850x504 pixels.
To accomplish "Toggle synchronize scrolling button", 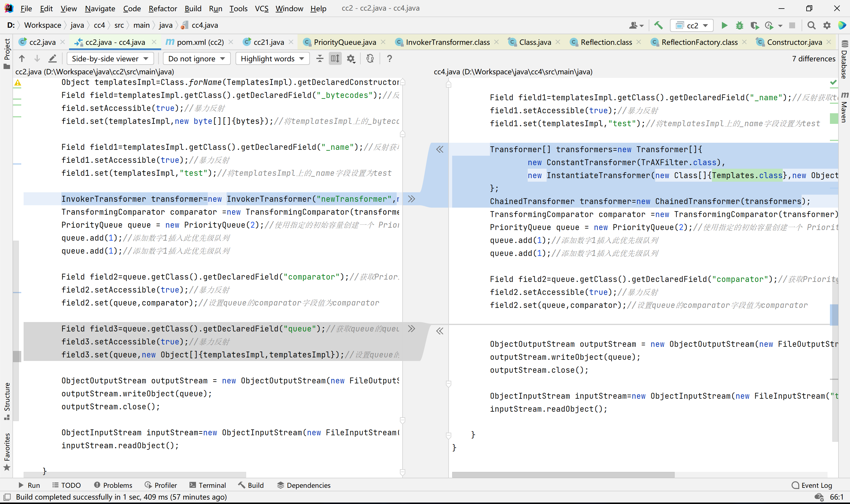I will [x=335, y=59].
